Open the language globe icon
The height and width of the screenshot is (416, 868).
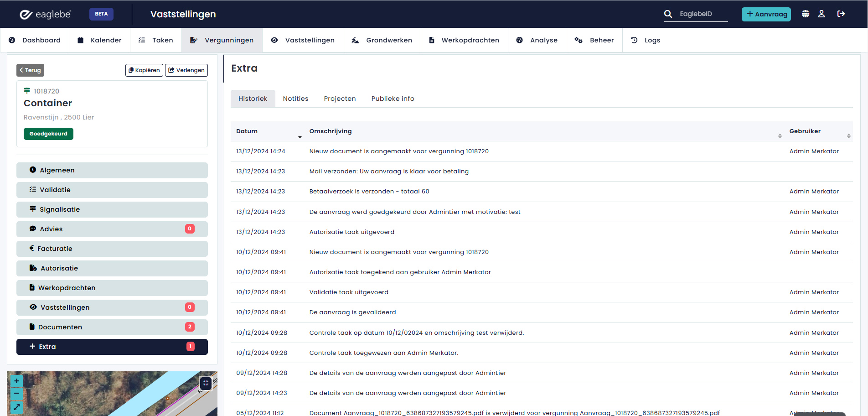(806, 14)
